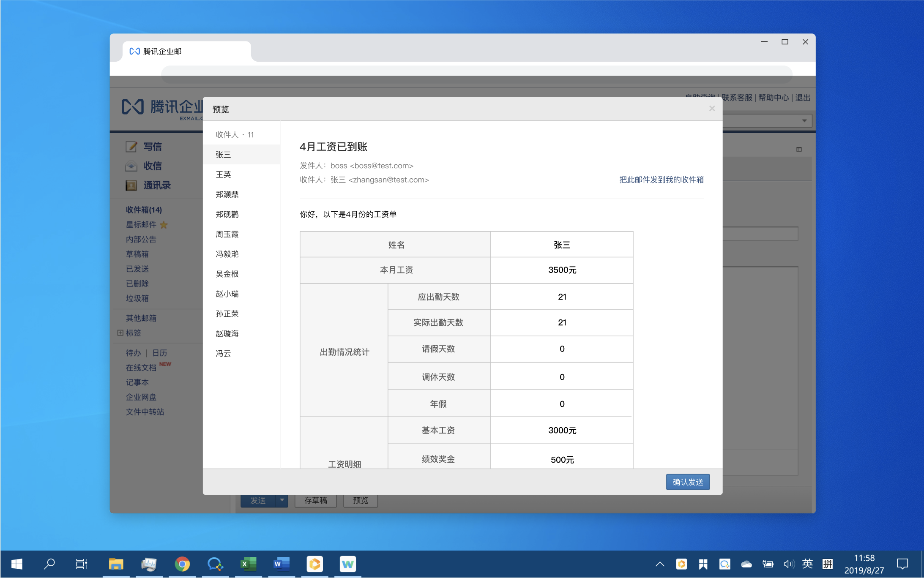The image size is (924, 578).
Task: Choose recipient 冯云 from the list
Action: [x=223, y=353]
